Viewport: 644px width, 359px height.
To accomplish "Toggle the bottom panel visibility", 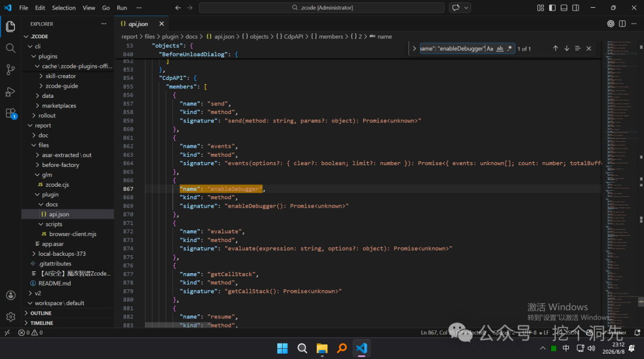I will point(564,8).
